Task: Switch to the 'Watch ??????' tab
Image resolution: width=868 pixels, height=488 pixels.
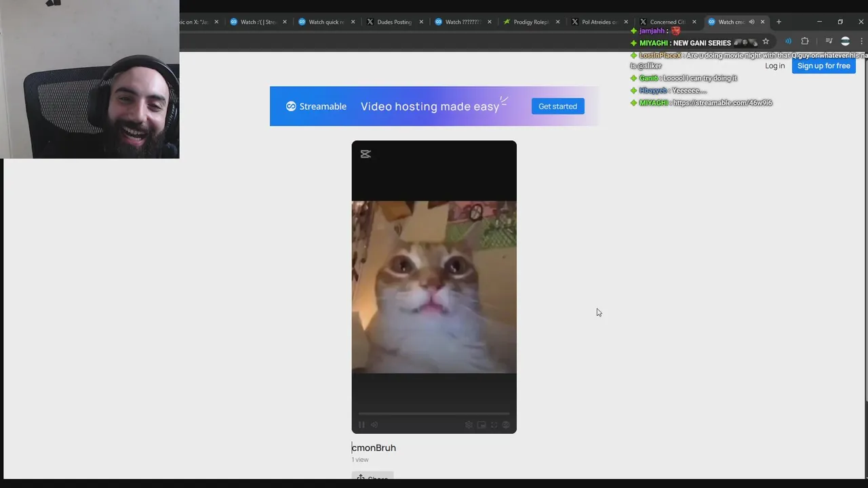Action: coord(462,22)
